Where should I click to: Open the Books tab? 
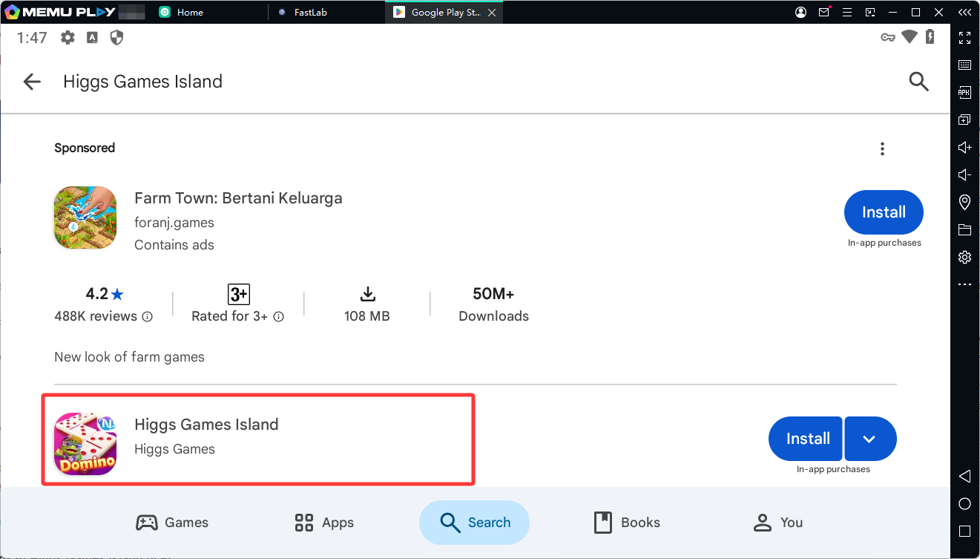click(x=627, y=523)
